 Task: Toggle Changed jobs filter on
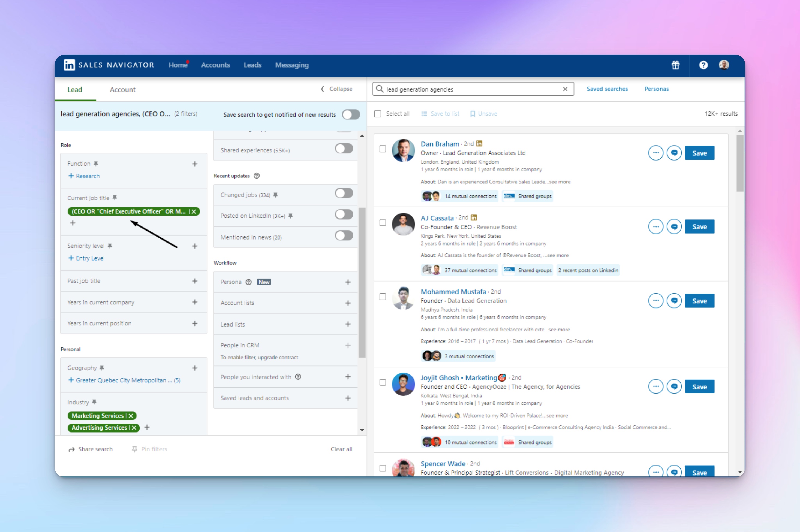344,194
